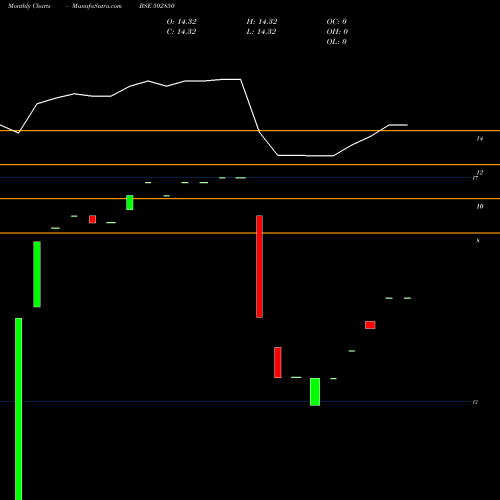Image resolution: width=500 pixels, height=500 pixels.
Task: Click the price axis label "8"
Action: pyautogui.click(x=478, y=241)
